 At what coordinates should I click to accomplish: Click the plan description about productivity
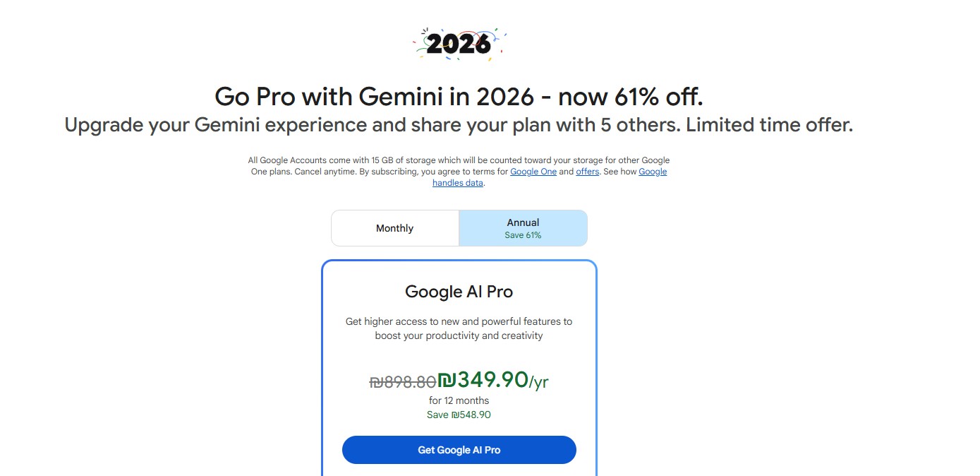coord(459,328)
